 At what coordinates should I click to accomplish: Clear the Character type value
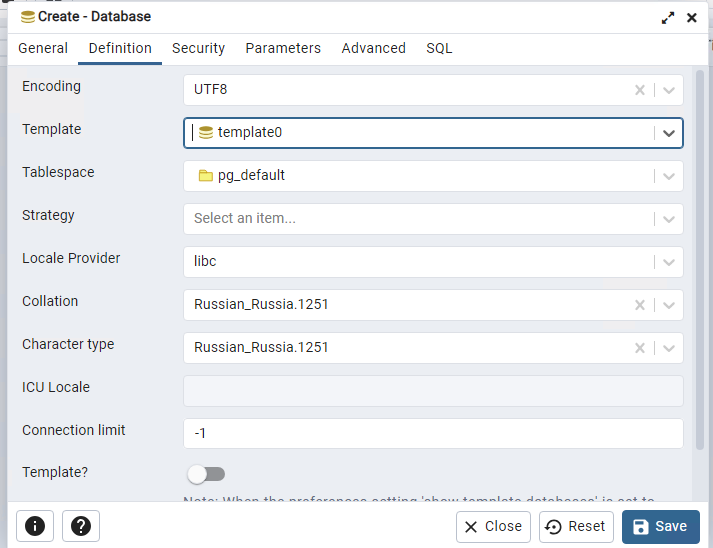pyautogui.click(x=640, y=348)
